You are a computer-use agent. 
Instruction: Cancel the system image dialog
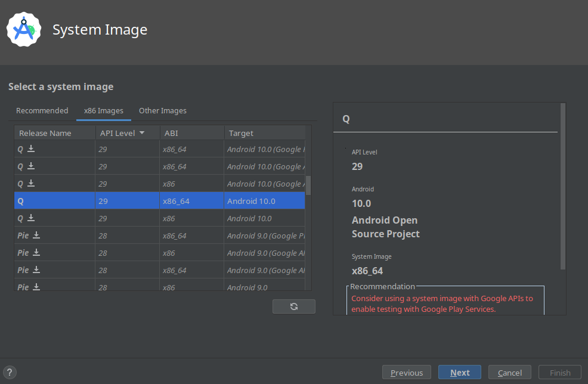click(509, 373)
